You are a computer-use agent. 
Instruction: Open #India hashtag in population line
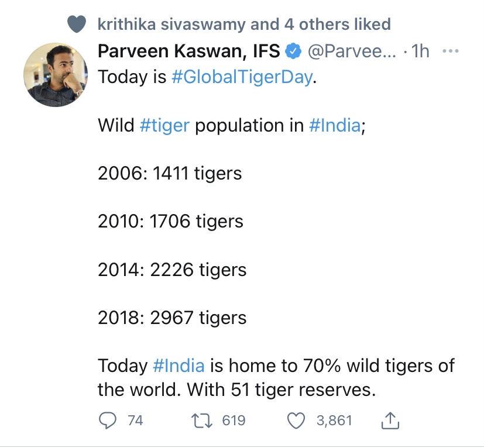[x=335, y=125]
